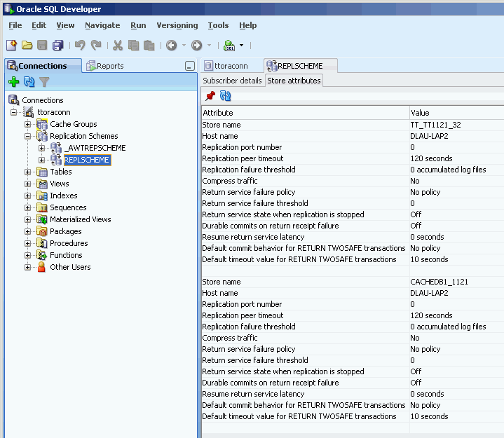This screenshot has height=438, width=504.
Task: Open the Navigate menu
Action: pos(102,25)
